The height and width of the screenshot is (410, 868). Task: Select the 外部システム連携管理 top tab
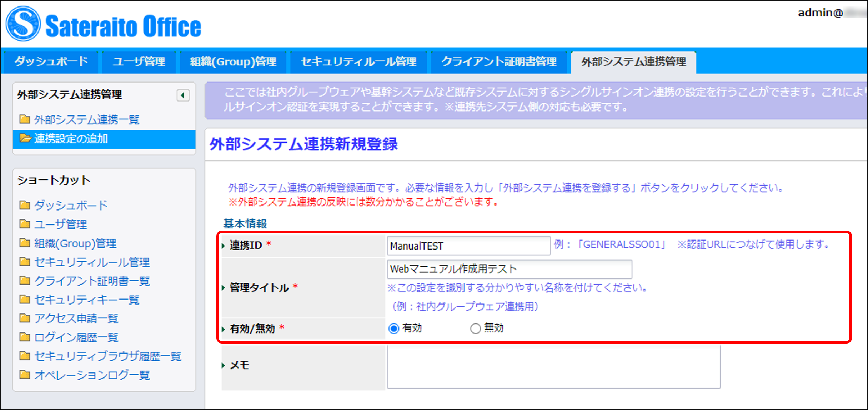[633, 62]
